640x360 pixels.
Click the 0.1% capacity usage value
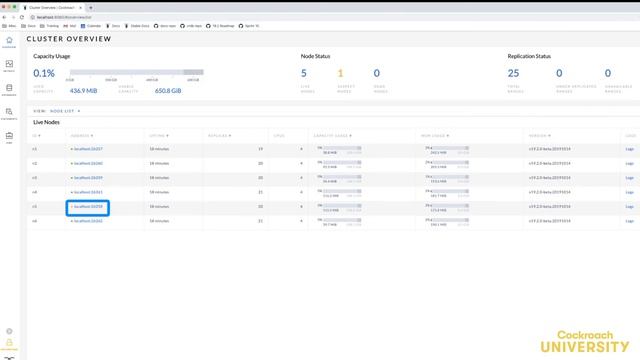(x=44, y=73)
